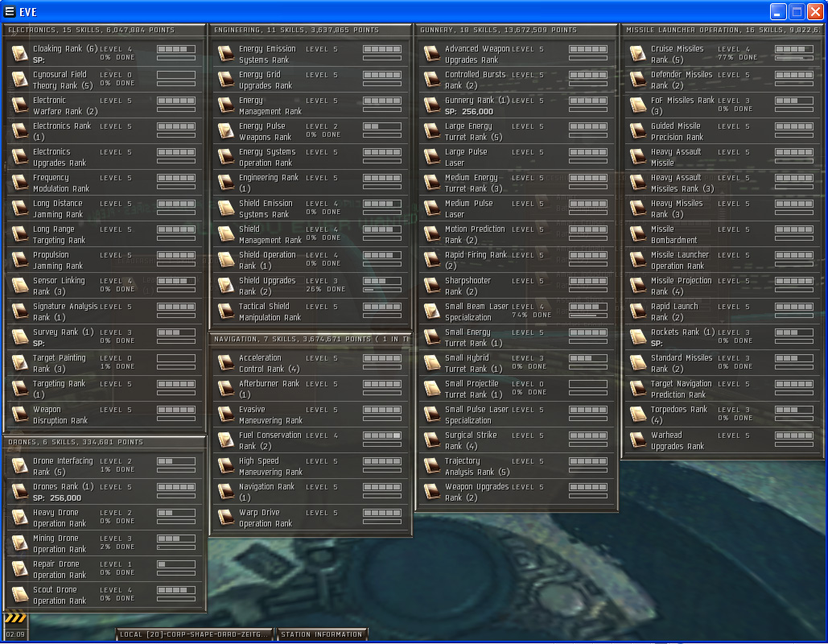Click the Cruise Missiles 77% progress bar
The width and height of the screenshot is (828, 644).
point(794,58)
